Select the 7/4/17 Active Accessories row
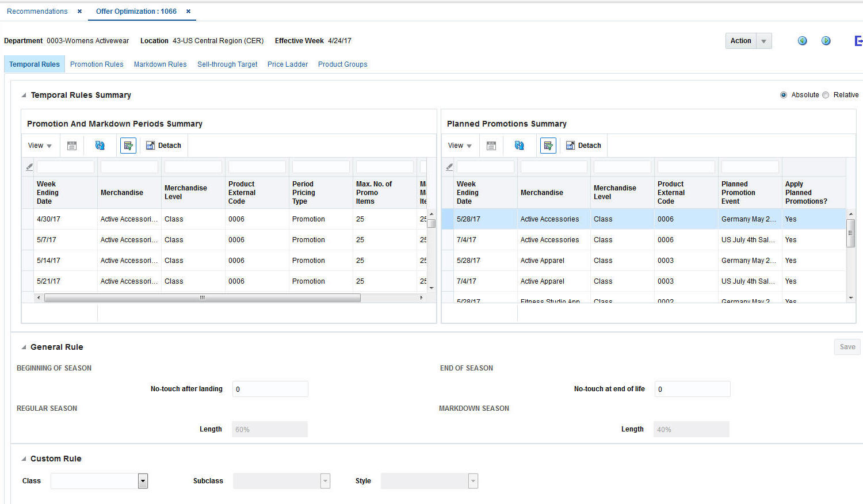Image resolution: width=863 pixels, height=504 pixels. (x=644, y=240)
